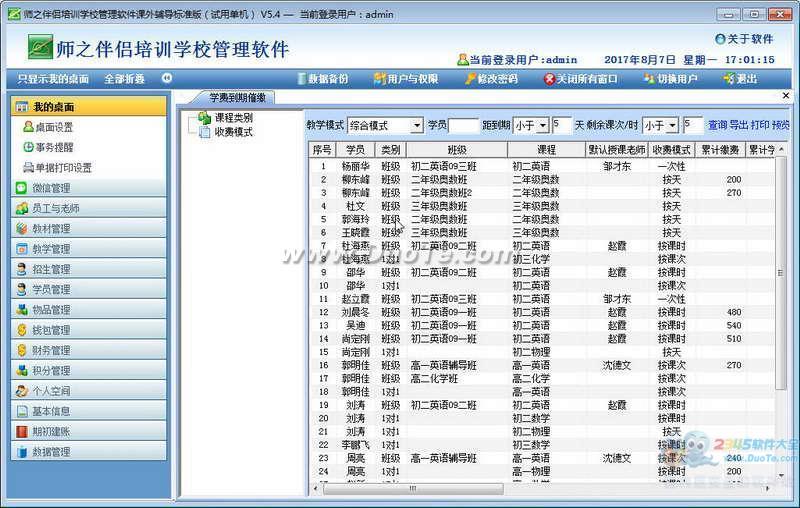
Task: Click the 数据管理 sidebar icon
Action: pyautogui.click(x=21, y=452)
